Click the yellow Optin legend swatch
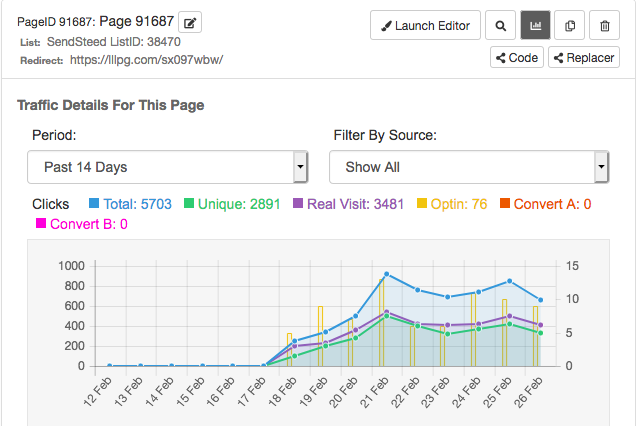The width and height of the screenshot is (636, 426). (x=423, y=204)
